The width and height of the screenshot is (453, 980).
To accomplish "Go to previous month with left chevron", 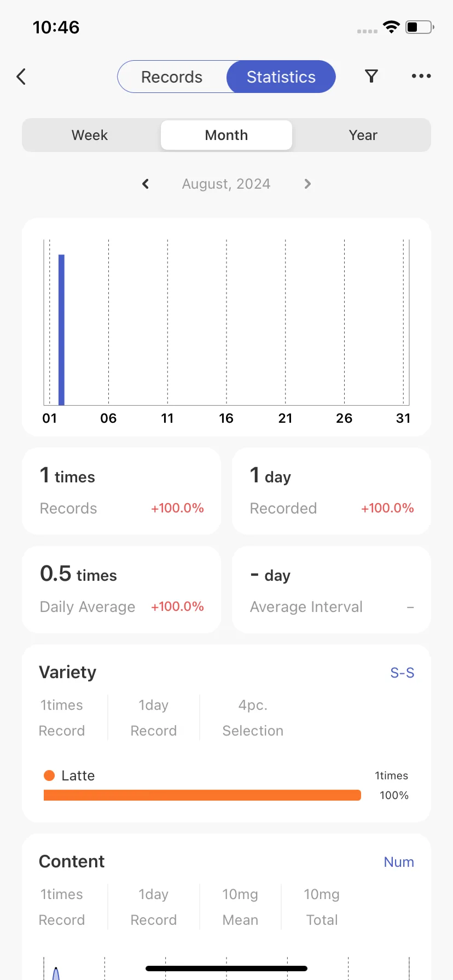I will [x=146, y=184].
